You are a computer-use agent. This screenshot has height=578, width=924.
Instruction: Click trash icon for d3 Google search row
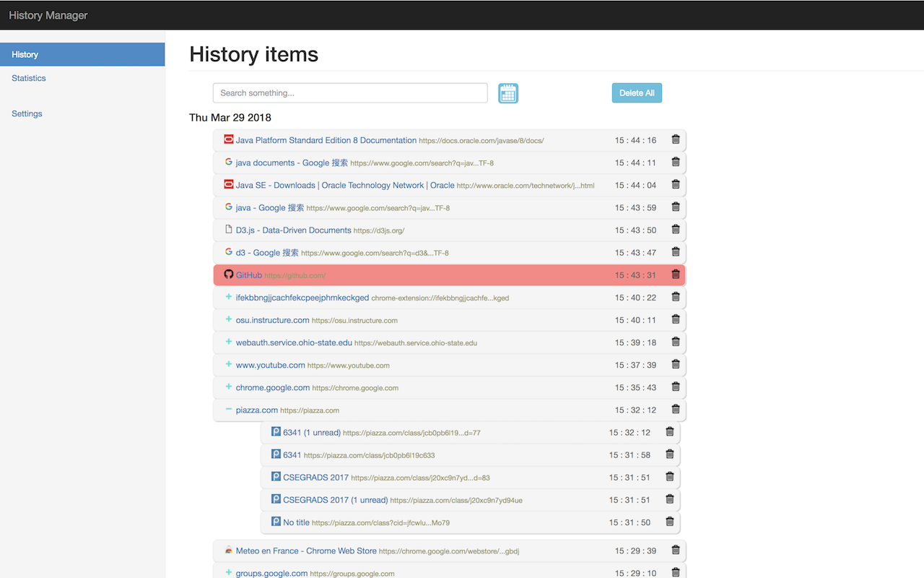[x=676, y=252]
